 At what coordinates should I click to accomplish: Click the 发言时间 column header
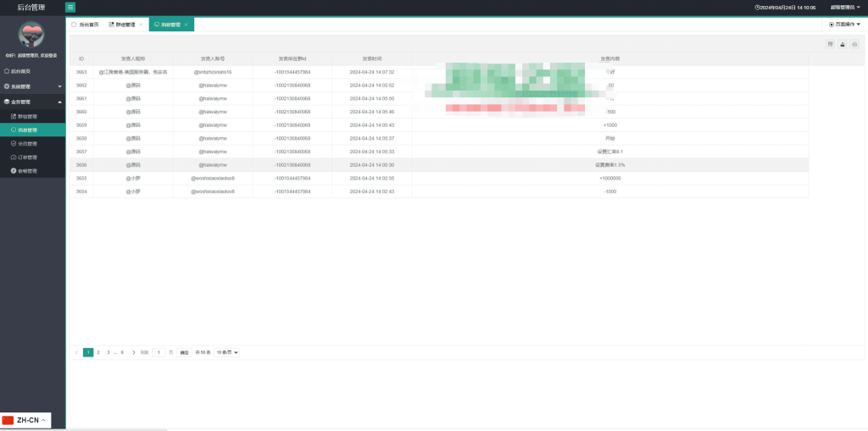[x=372, y=58]
